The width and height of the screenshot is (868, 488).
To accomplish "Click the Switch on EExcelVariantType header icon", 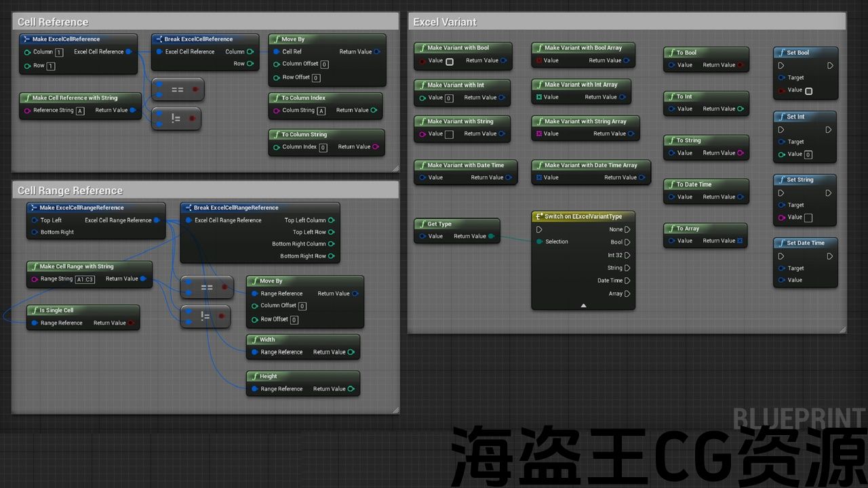I will click(538, 216).
